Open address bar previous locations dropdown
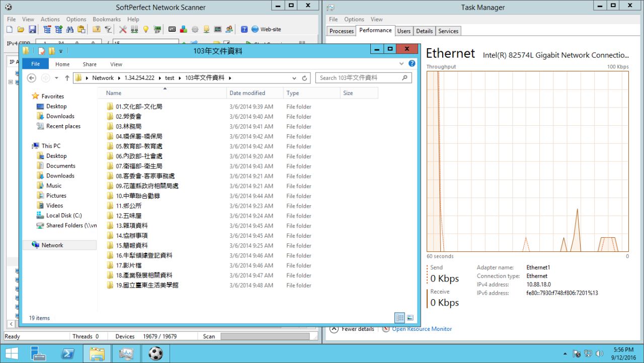This screenshot has width=644, height=363. 294,78
